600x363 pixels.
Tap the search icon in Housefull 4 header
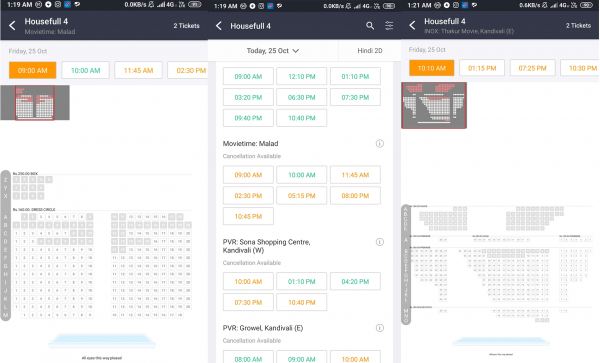370,26
